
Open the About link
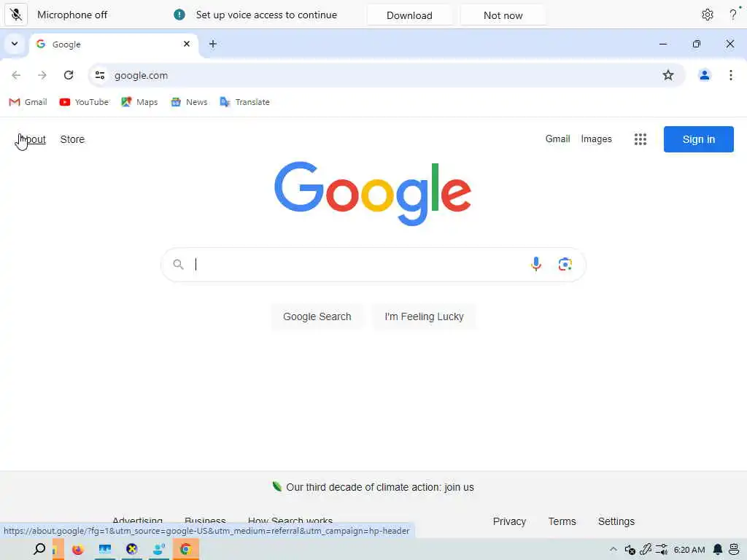[31, 139]
